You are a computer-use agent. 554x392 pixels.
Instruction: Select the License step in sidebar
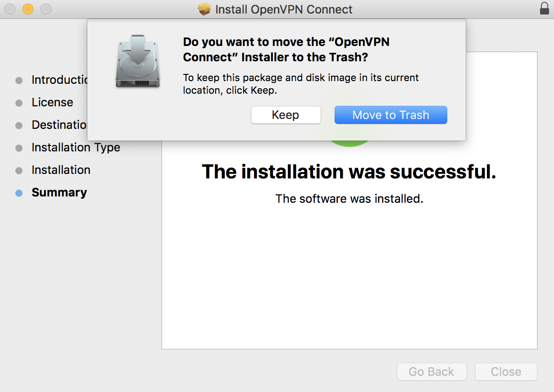(x=52, y=102)
